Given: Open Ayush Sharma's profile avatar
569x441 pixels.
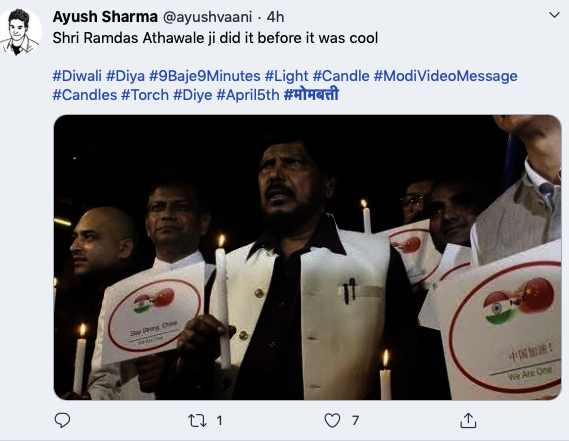Looking at the screenshot, I should tap(21, 32).
